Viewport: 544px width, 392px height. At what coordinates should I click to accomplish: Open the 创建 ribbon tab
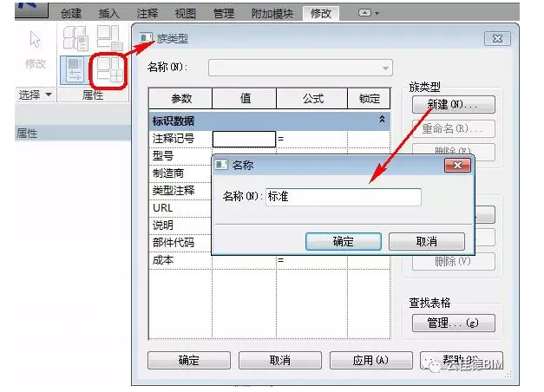[71, 14]
